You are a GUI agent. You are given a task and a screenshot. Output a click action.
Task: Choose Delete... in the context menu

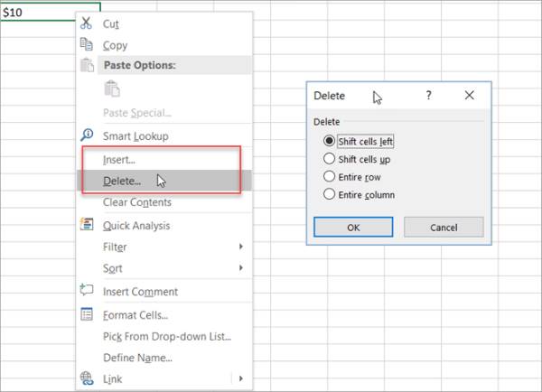point(164,181)
